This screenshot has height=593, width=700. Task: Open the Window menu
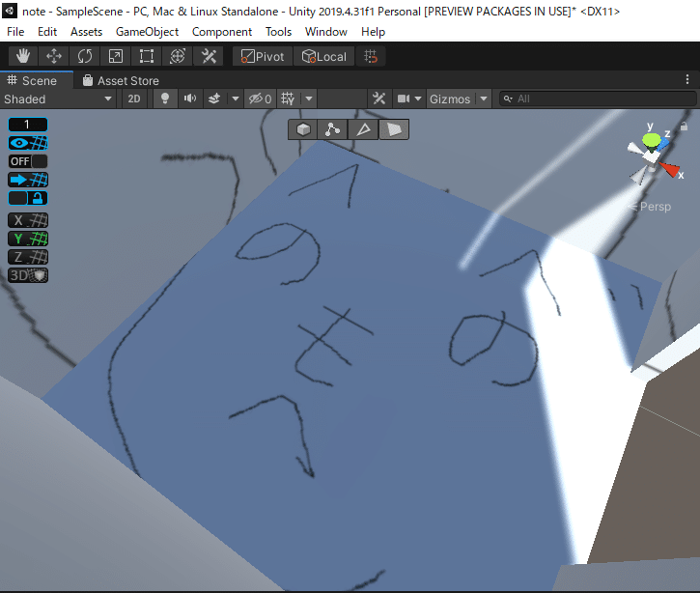click(326, 32)
